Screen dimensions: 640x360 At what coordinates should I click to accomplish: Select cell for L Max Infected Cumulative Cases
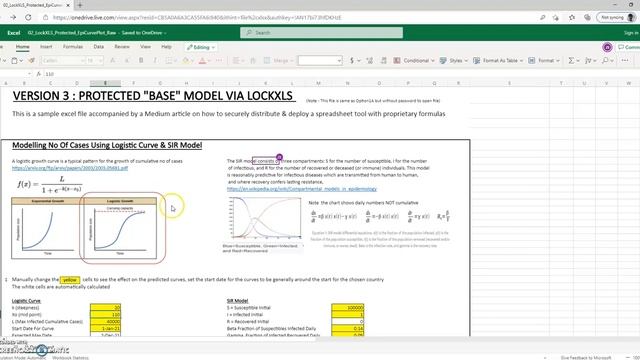pos(105,322)
